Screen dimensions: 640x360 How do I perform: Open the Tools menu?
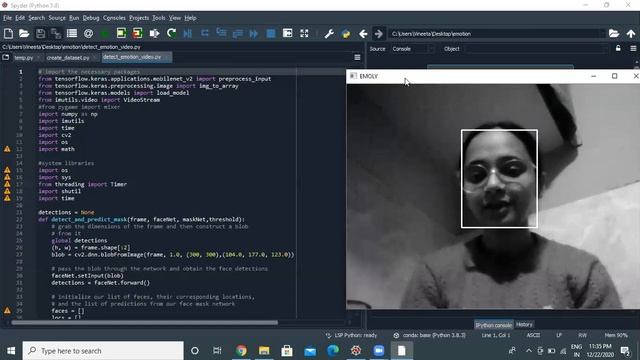coord(159,18)
